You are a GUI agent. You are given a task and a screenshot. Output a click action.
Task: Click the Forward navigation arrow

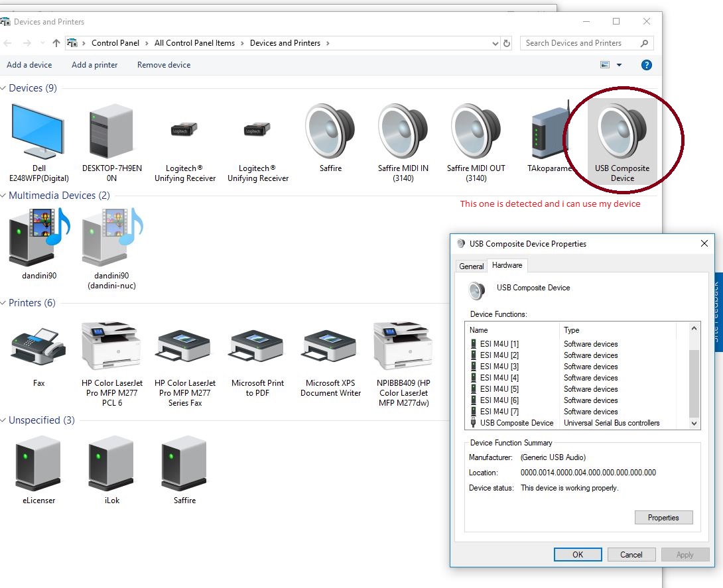(27, 43)
